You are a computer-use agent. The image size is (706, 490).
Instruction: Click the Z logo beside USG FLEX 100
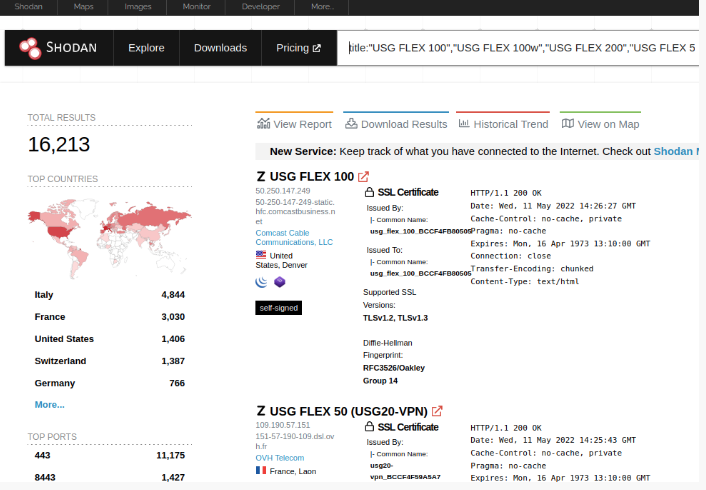point(261,177)
